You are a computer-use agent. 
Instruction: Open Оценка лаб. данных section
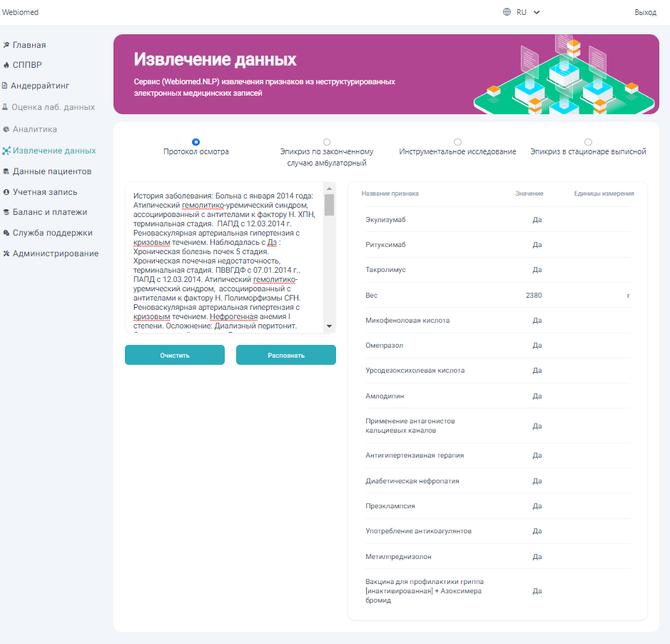pos(53,107)
